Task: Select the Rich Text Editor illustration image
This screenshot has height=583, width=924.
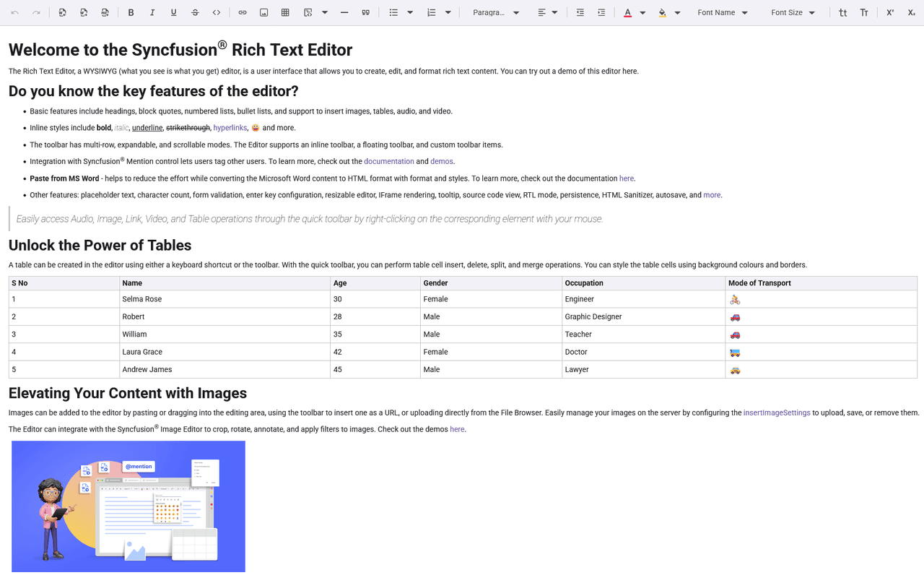Action: pyautogui.click(x=128, y=506)
